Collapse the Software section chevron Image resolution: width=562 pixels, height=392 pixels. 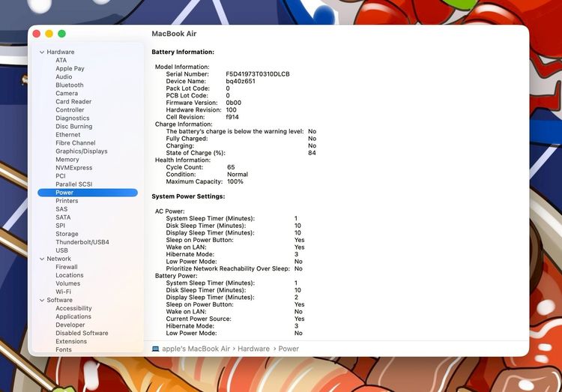point(42,300)
